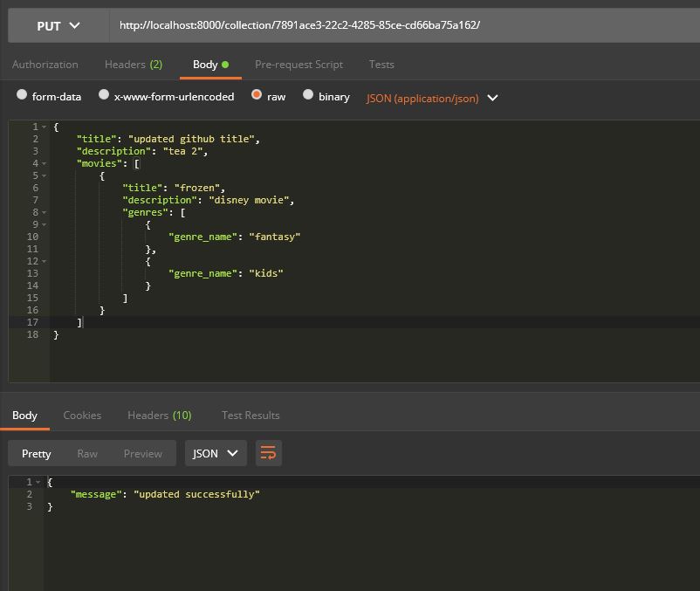Select the form-data radio button
Viewport: 700px width, 591px height.
point(22,94)
